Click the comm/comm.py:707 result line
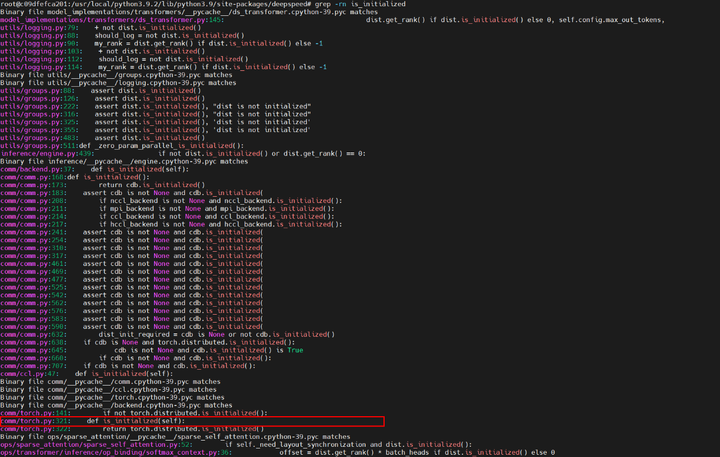This screenshot has width=720, height=457. [x=128, y=366]
